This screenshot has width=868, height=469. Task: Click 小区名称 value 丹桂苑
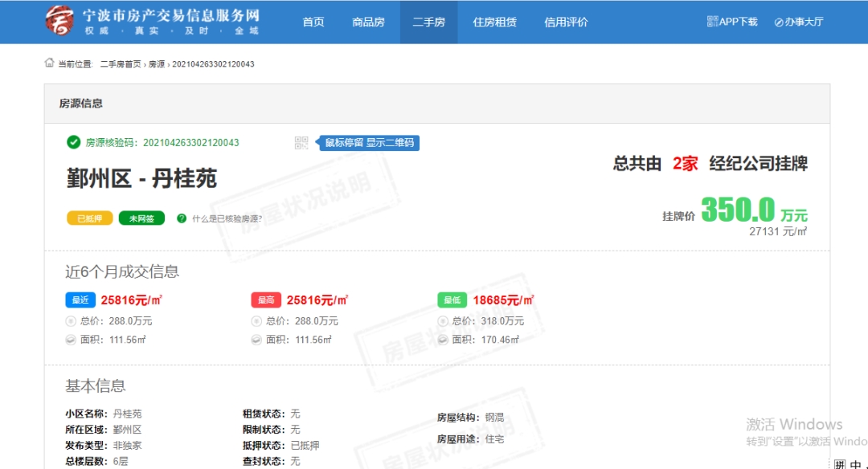(x=127, y=414)
